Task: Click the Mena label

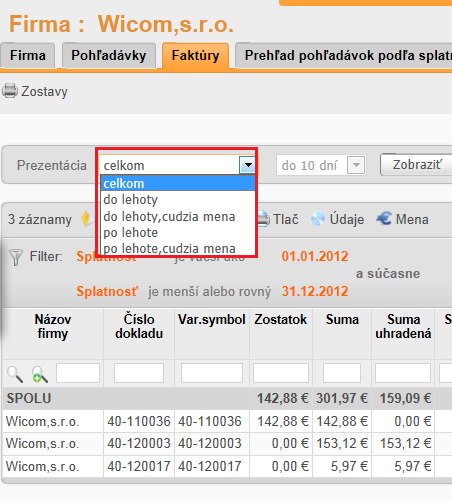Action: tap(412, 219)
